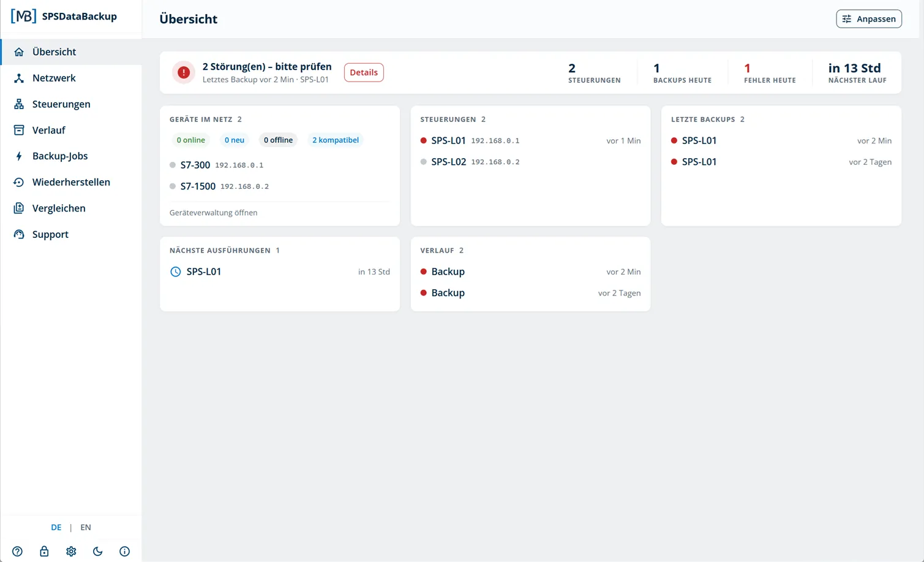Viewport: 924px width, 562px height.
Task: Click the 0 offline filter chip
Action: point(278,140)
